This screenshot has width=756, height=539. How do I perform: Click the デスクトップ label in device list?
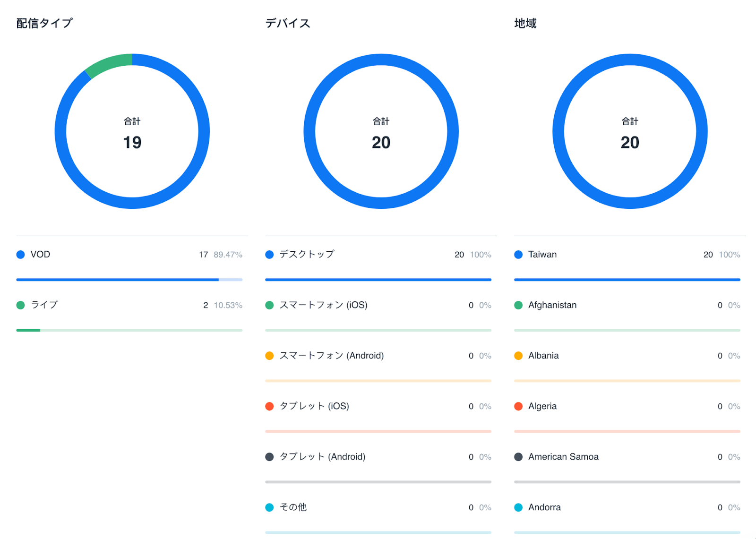point(307,254)
